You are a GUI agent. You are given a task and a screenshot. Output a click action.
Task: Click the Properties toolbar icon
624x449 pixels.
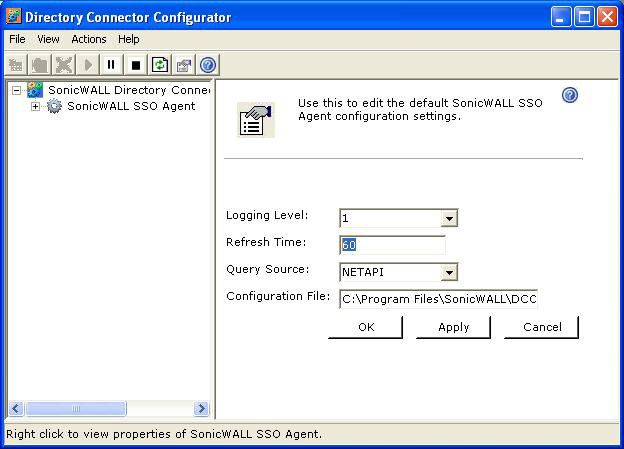coord(184,65)
